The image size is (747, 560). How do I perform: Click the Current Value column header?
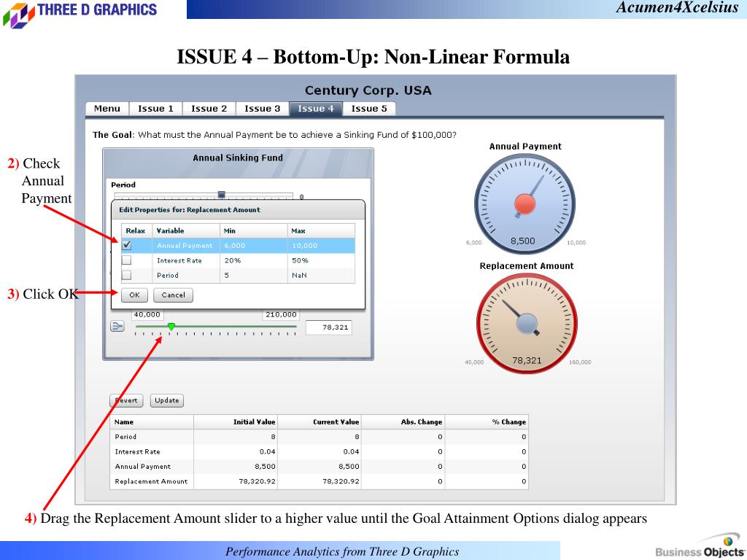click(320, 421)
